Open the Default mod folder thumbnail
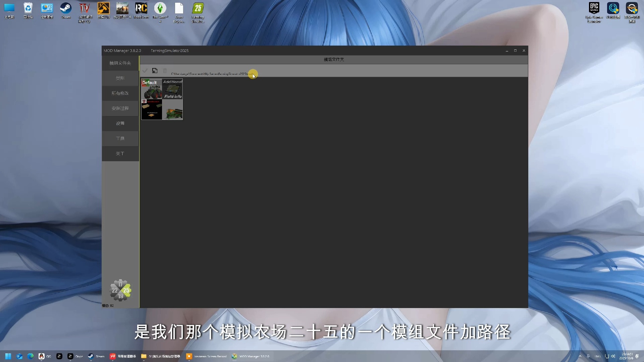Viewport: 644px width, 362px height. pos(162,99)
